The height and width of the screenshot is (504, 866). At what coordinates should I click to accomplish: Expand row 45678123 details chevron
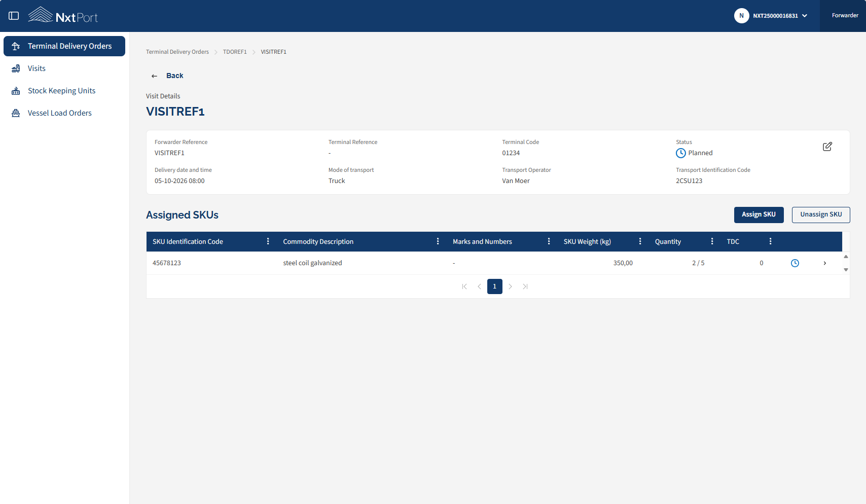(x=825, y=263)
